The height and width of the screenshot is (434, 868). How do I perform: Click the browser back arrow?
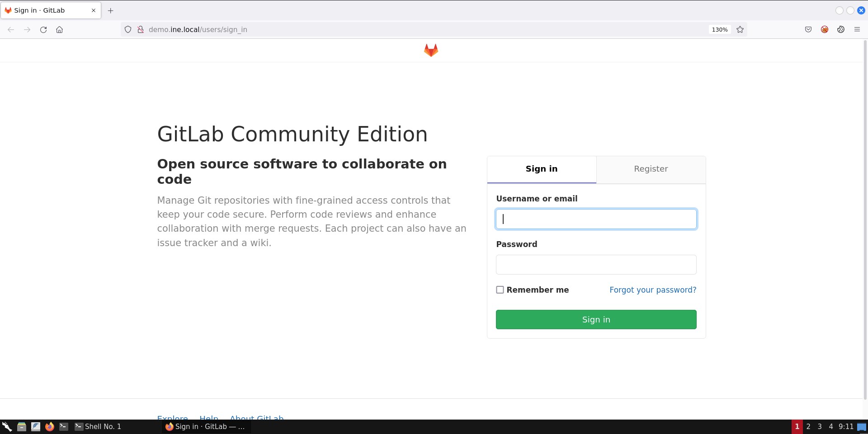pyautogui.click(x=11, y=30)
